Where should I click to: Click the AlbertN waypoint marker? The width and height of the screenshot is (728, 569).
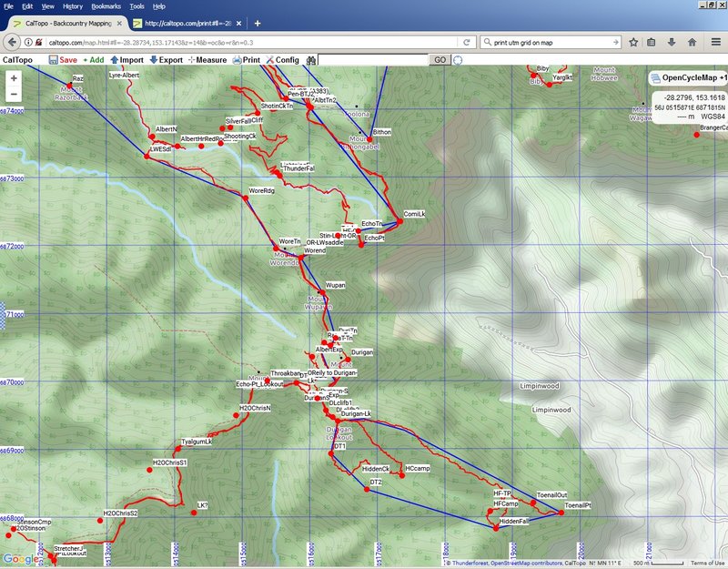click(x=152, y=137)
